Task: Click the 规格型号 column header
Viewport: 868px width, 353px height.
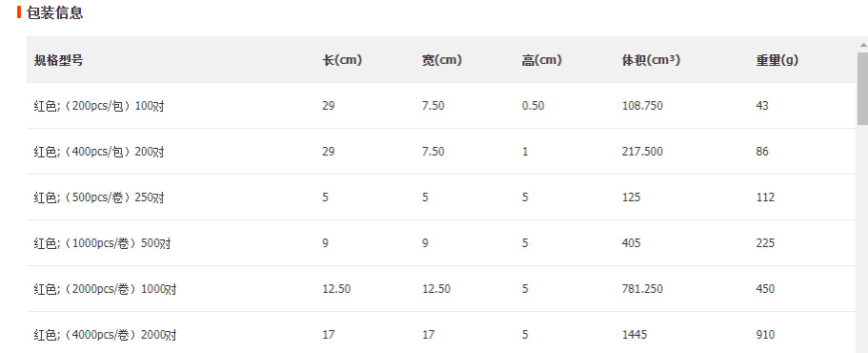Action: [x=58, y=60]
